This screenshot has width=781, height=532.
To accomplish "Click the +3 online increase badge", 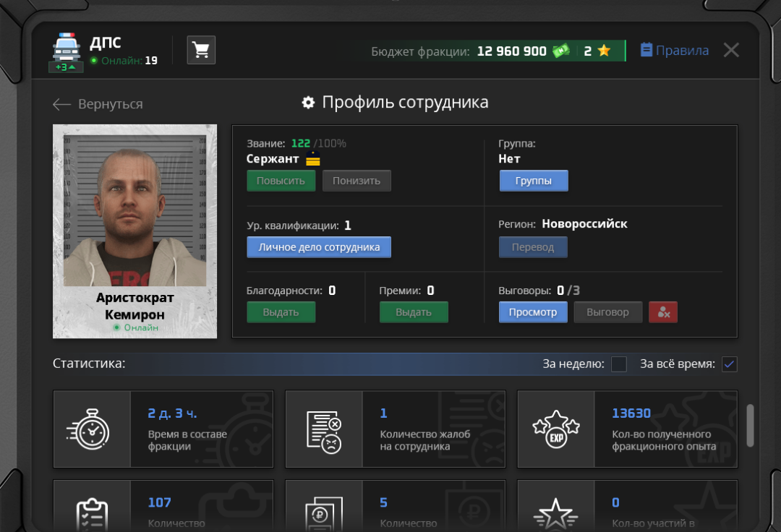I will tap(66, 67).
